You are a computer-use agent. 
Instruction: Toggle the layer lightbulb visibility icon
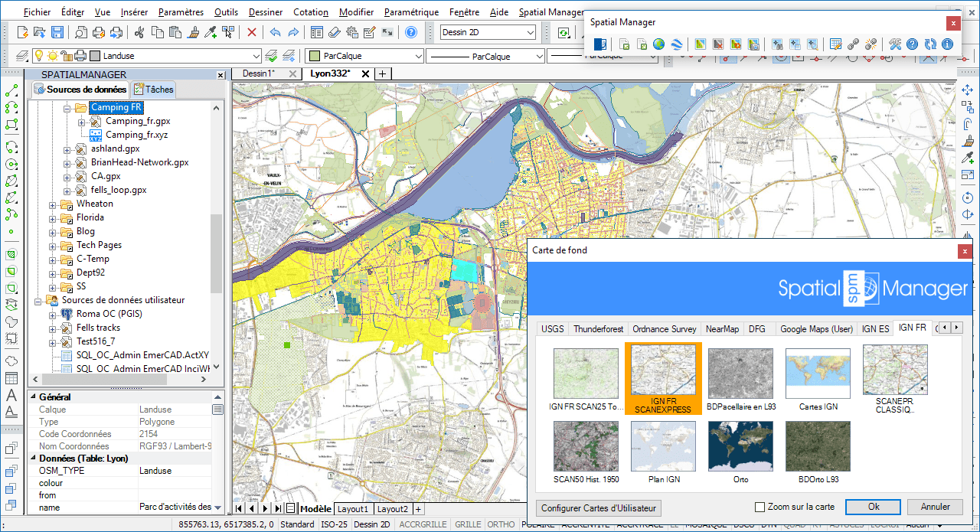point(39,56)
